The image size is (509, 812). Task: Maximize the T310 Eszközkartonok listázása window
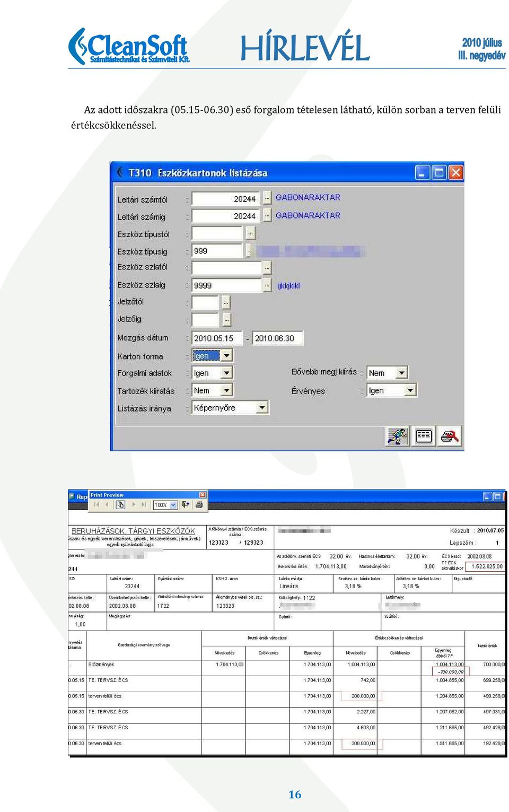click(439, 172)
